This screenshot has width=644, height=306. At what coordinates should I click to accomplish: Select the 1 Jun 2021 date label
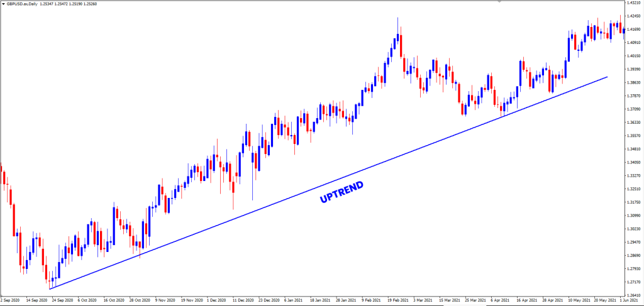(x=631, y=301)
